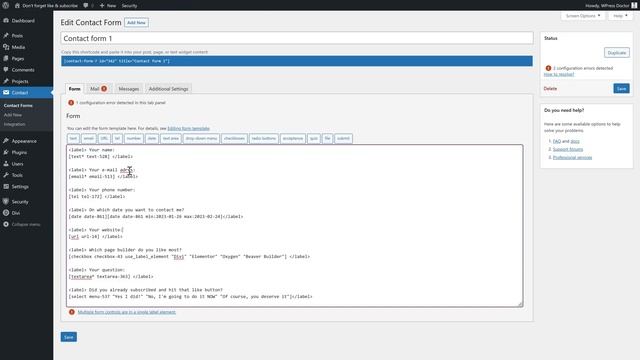This screenshot has width=640, height=360.
Task: Open Contact Forms submenu
Action: tap(18, 106)
